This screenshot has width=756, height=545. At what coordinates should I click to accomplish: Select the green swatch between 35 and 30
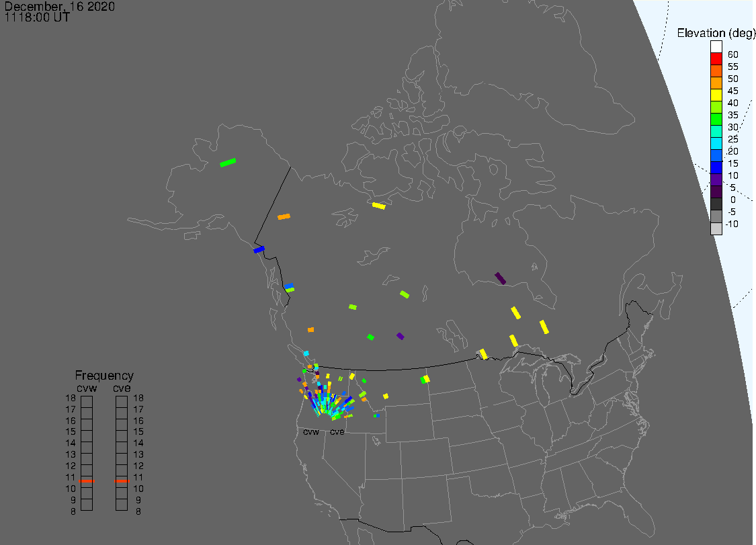click(716, 119)
